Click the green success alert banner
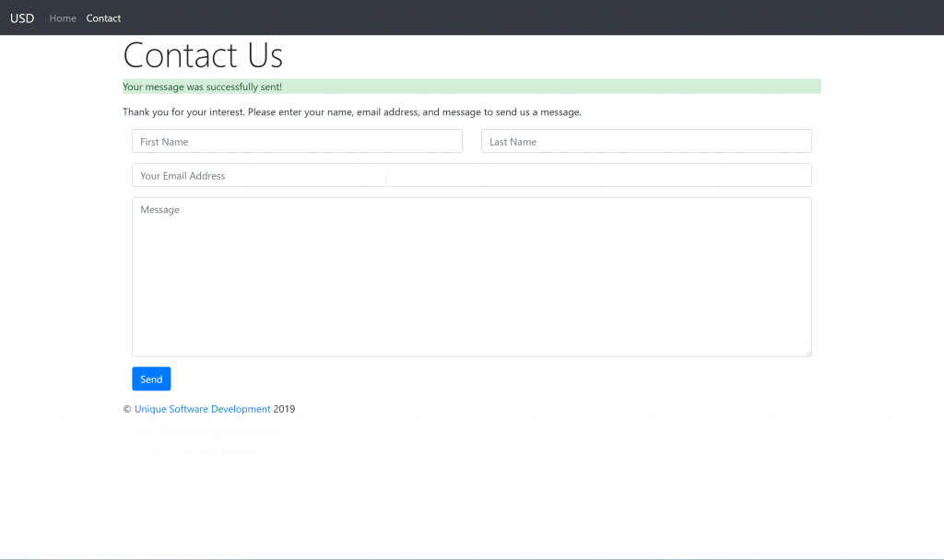Viewport: 944px width, 560px height. click(x=472, y=86)
